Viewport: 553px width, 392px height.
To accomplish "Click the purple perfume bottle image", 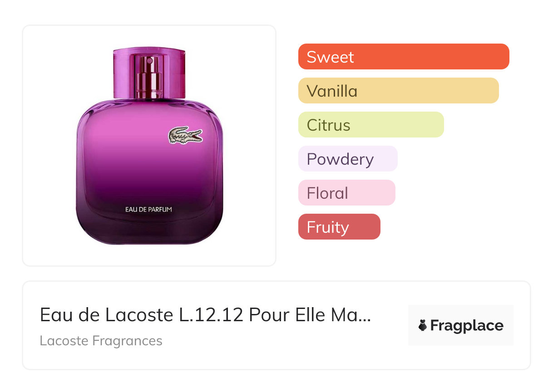I will 149,146.
